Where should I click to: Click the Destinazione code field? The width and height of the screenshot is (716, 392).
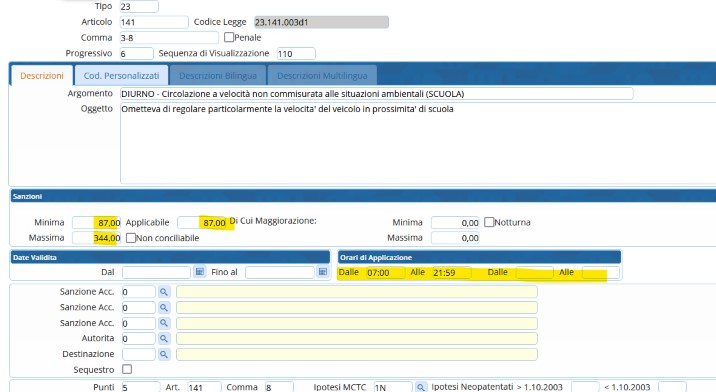[x=139, y=354]
